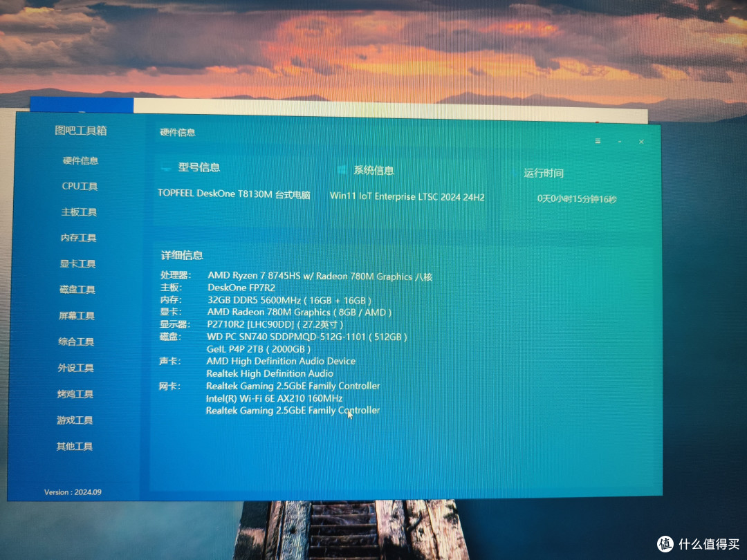Click the AMD Ryzen 7 8745HS processor line
This screenshot has height=560, width=747.
[x=320, y=276]
